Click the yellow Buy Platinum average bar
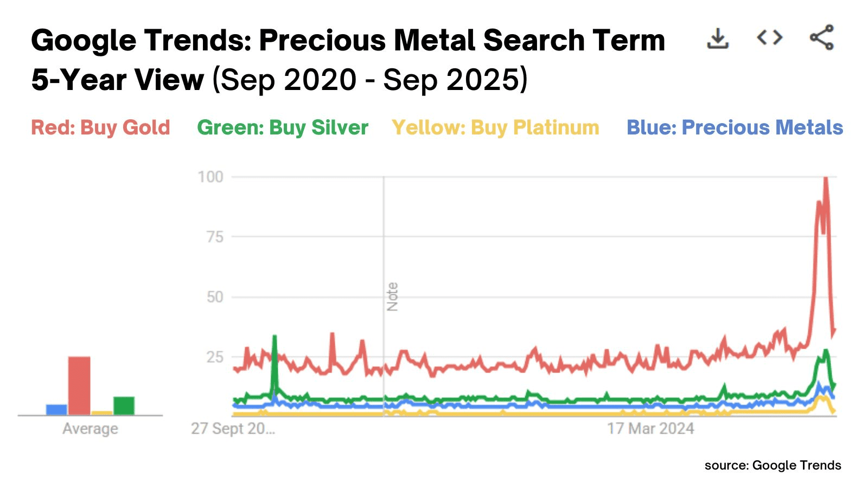This screenshot has width=868, height=488. pyautogui.click(x=101, y=413)
